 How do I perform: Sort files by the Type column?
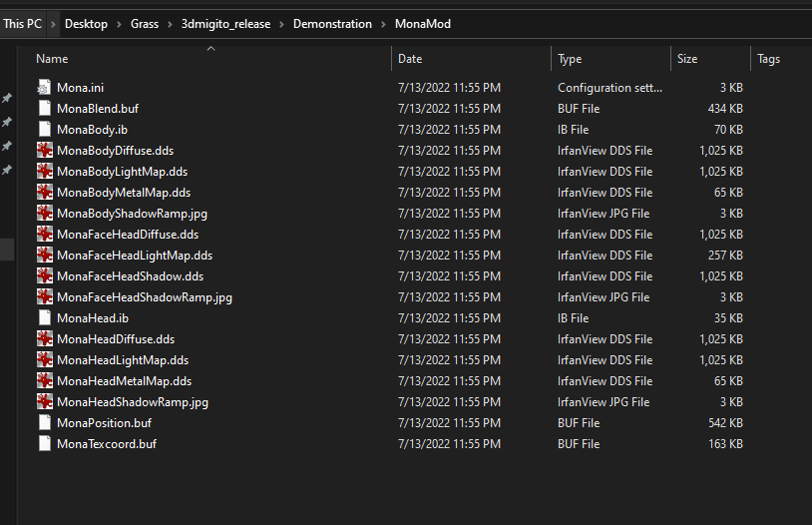pos(570,59)
